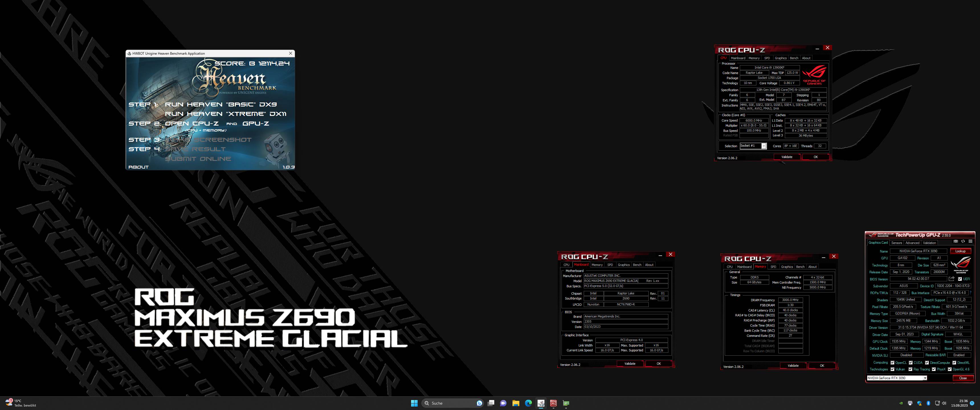
Task: Open weather widget on taskbar
Action: point(21,403)
